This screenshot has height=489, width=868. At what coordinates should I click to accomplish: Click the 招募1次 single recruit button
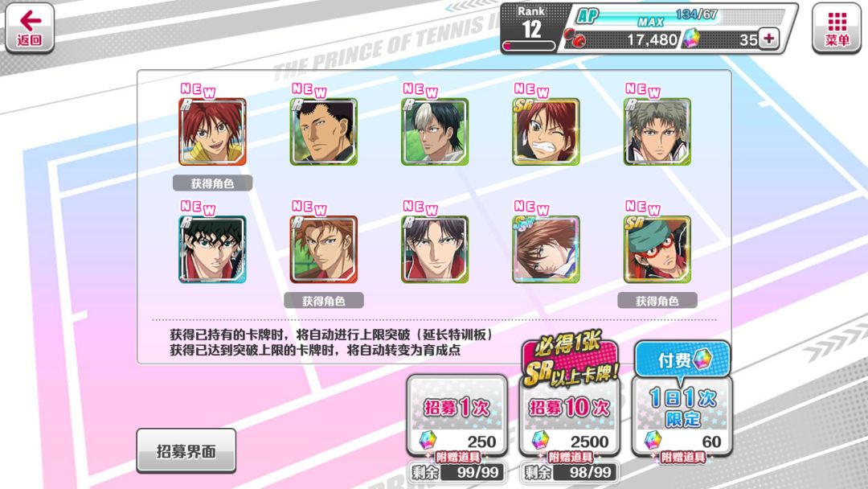tap(457, 415)
